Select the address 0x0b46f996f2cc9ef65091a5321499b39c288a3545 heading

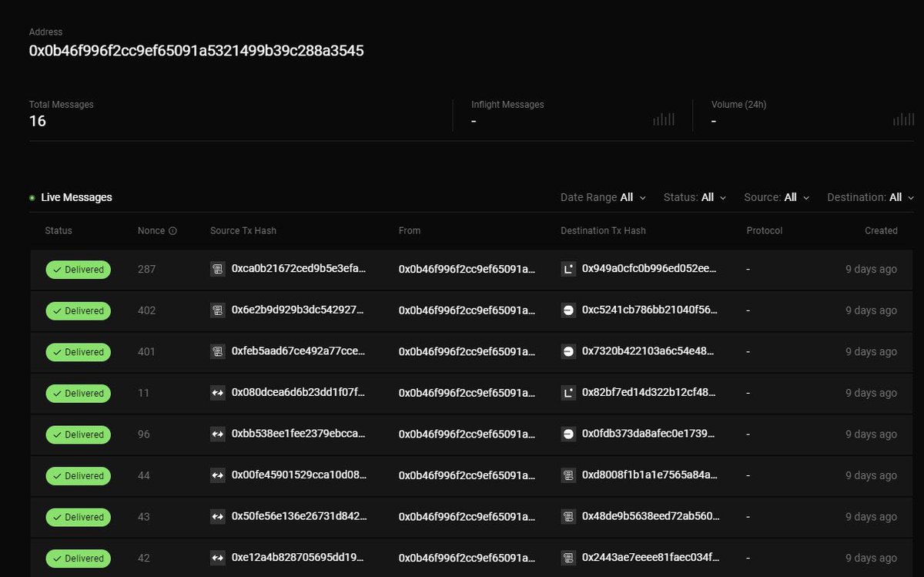point(196,51)
